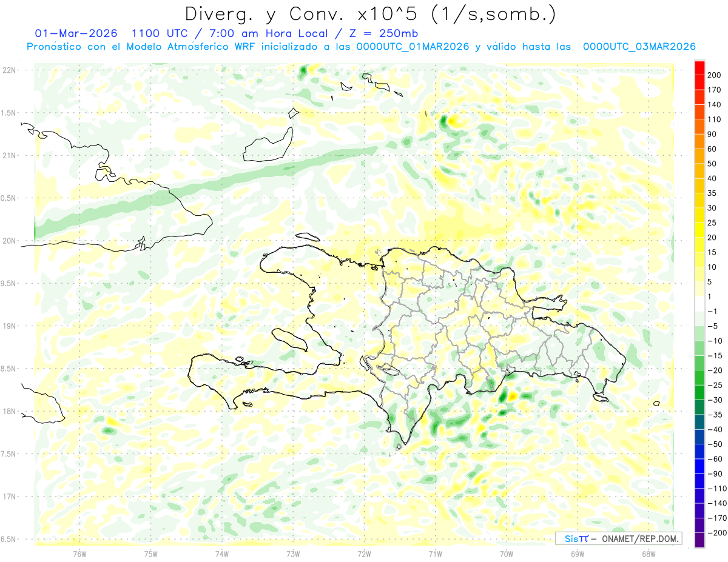Screen dimensions: 728x562
Task: Click colorbar value -20
Action: pyautogui.click(x=715, y=370)
